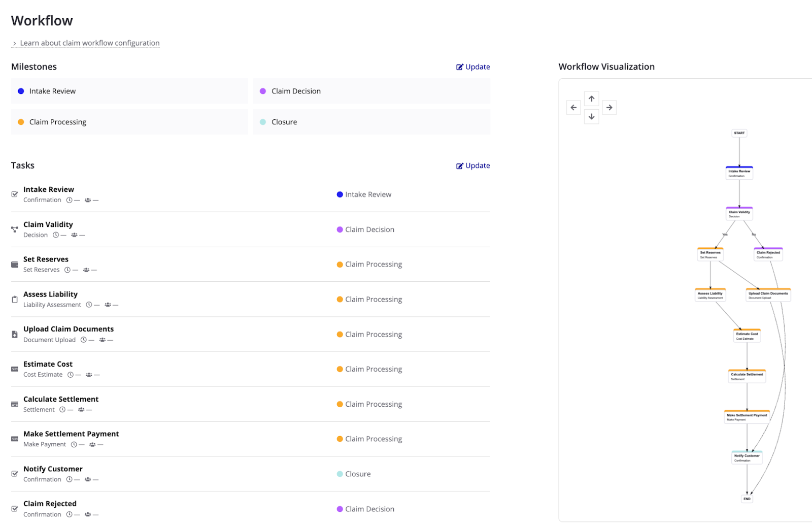Click Closure milestone label in Notify Customer row
This screenshot has width=812, height=525.
tap(358, 474)
